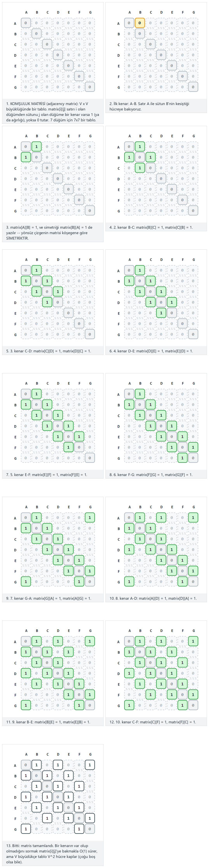Click column header D in step 13 matrix
The height and width of the screenshot is (868, 209).
pos(58,754)
